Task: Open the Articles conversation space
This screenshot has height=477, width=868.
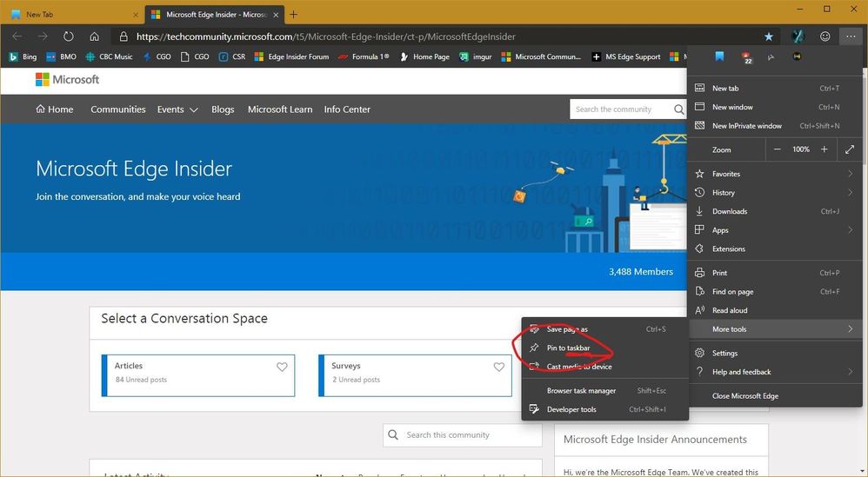Action: (198, 375)
